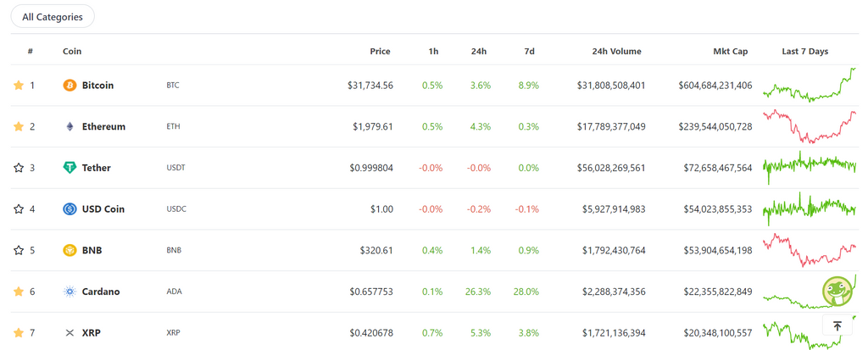Viewport: 868px width, 350px height.
Task: Click Bitcoin market cap $604,684,231,406
Action: pos(715,86)
